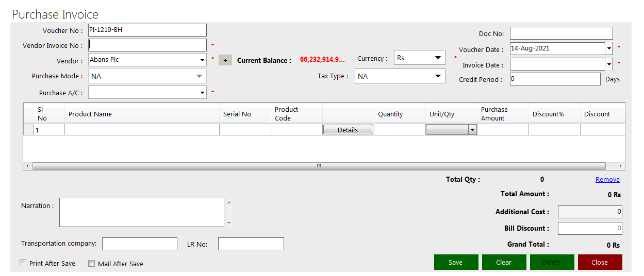Open the Voucher Date picker dropdown
Screen dimensions: 644x276
[609, 48]
